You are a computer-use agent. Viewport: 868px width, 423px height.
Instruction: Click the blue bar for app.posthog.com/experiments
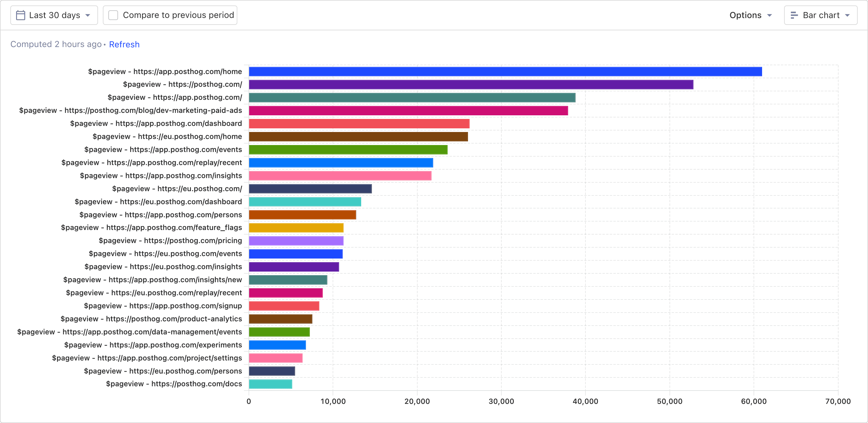click(x=277, y=345)
